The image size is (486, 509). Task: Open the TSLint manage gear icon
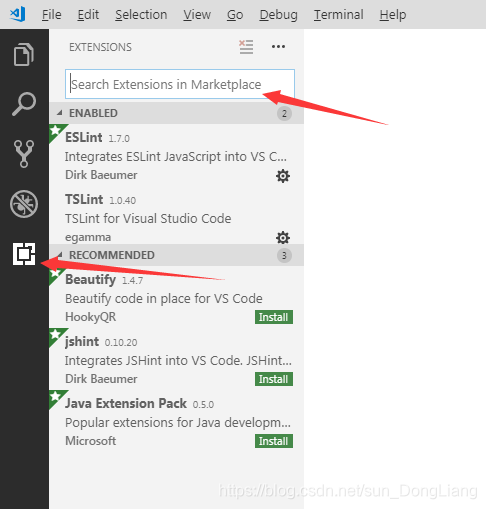point(283,238)
